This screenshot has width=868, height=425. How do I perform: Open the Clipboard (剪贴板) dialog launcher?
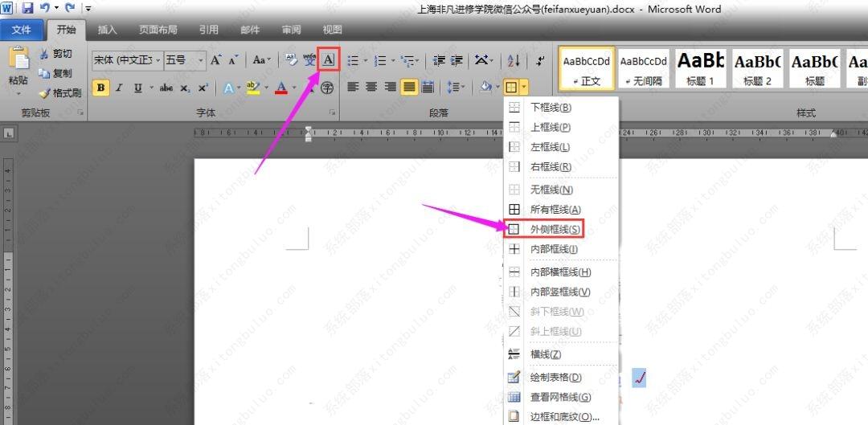pos(80,112)
